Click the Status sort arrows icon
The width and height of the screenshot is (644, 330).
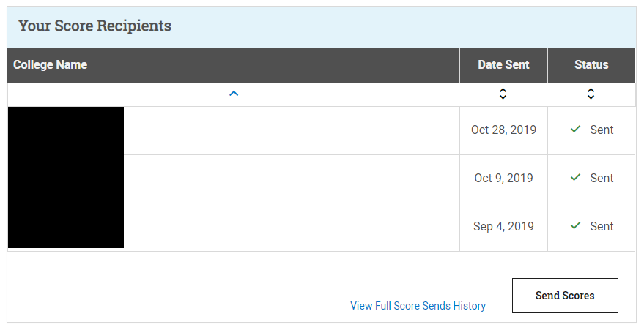click(591, 94)
